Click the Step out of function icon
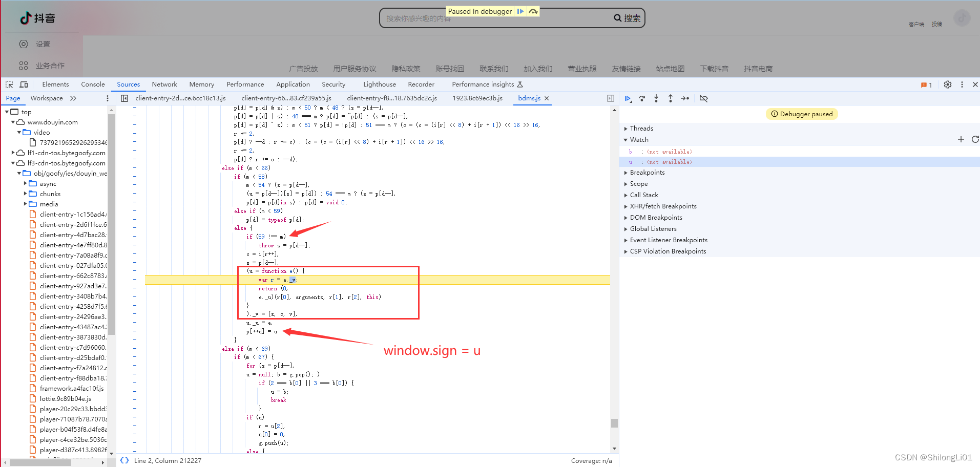The height and width of the screenshot is (467, 980). pyautogui.click(x=671, y=98)
